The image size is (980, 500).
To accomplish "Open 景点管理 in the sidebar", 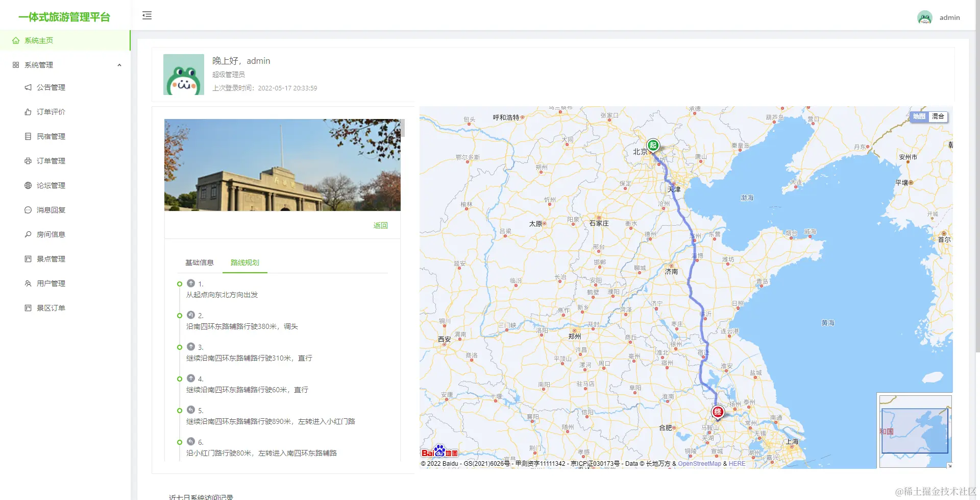I will pos(65,259).
